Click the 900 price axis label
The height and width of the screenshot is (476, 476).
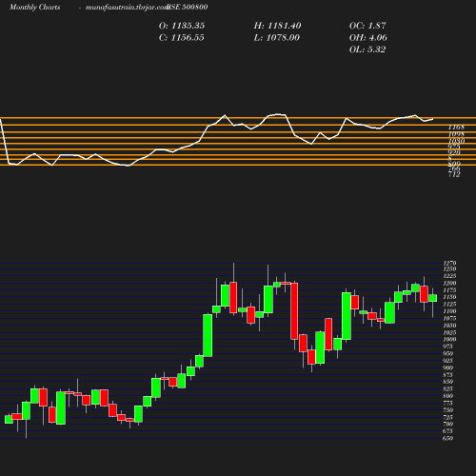point(448,367)
